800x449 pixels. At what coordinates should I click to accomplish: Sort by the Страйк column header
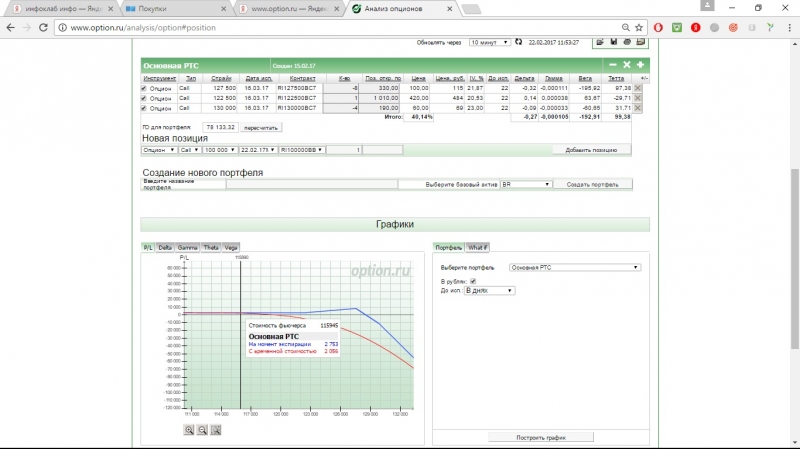click(221, 79)
